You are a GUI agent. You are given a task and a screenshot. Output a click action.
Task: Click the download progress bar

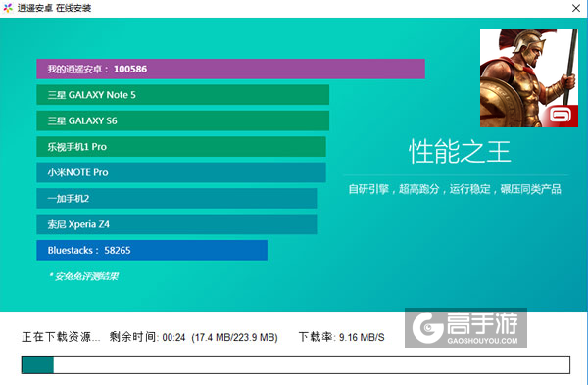coord(296,364)
